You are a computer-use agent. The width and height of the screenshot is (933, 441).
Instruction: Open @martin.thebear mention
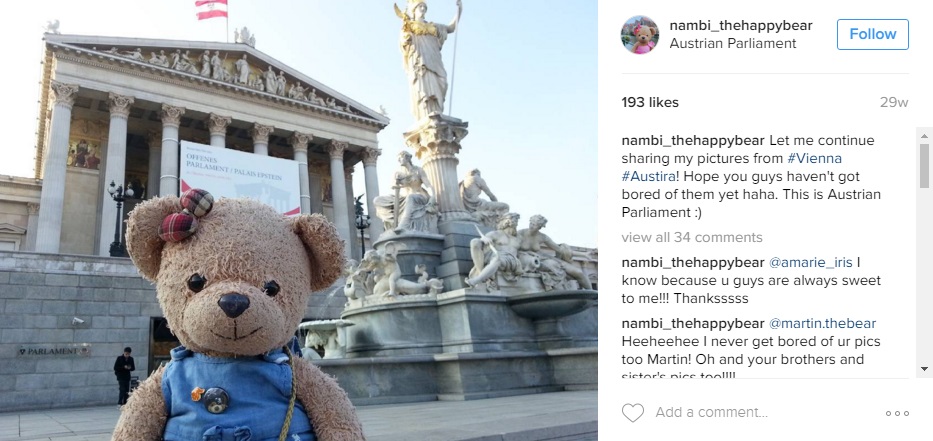click(822, 324)
